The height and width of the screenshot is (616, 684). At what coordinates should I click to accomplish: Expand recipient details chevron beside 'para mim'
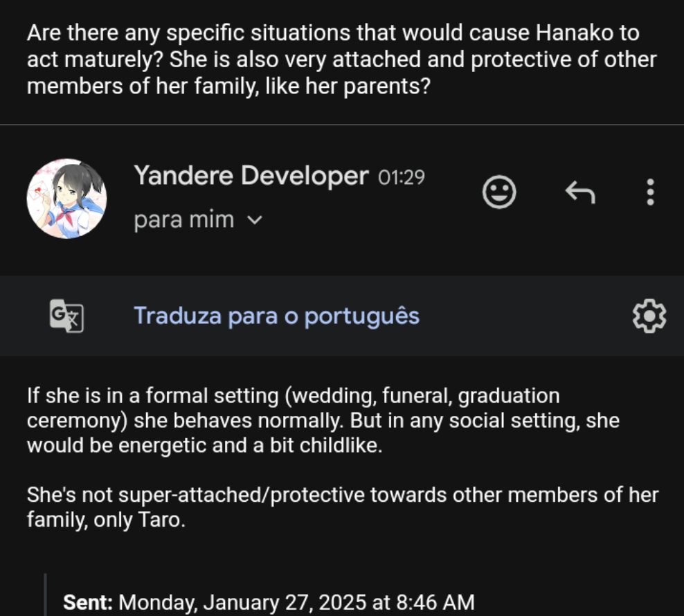255,221
